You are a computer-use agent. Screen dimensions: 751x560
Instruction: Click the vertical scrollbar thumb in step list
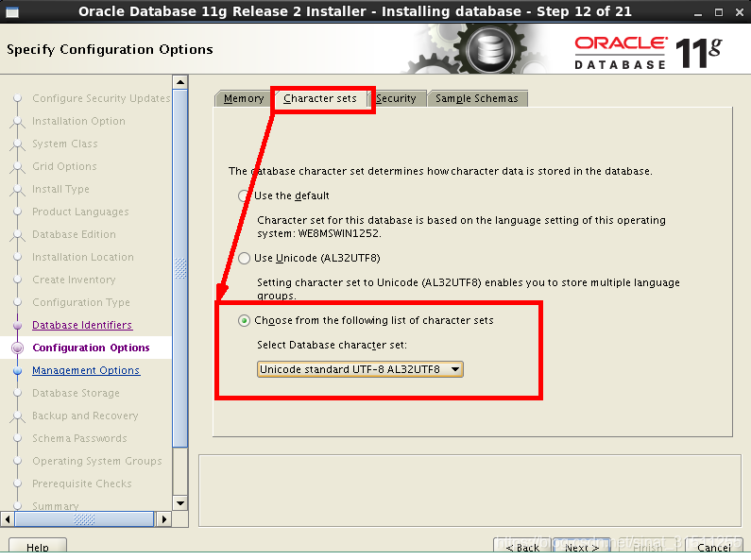(180, 268)
